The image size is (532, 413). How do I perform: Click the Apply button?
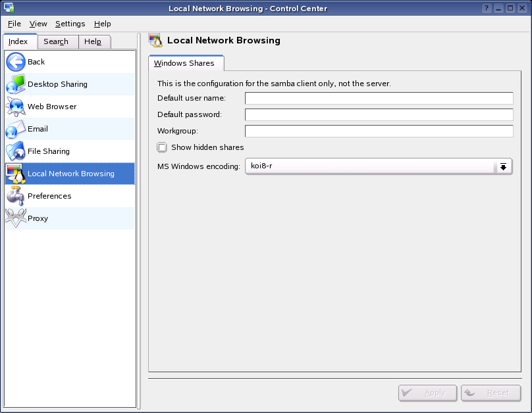[x=427, y=393]
